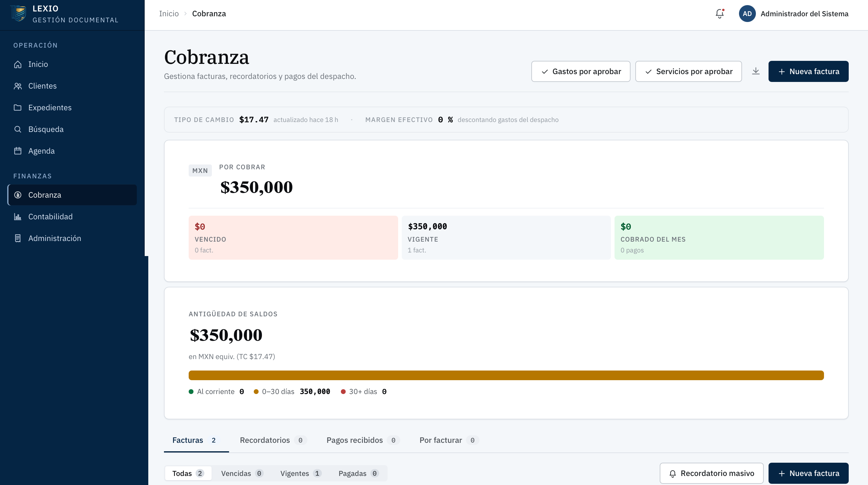
Task: Click the Cobrado del mes card
Action: click(719, 238)
